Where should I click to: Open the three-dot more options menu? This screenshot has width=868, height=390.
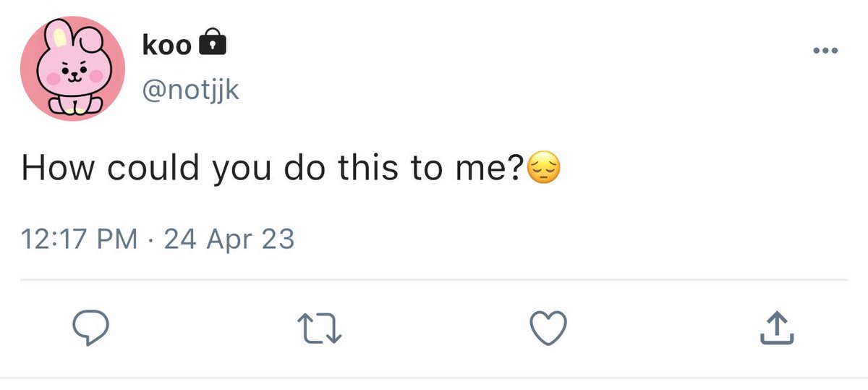(x=825, y=51)
